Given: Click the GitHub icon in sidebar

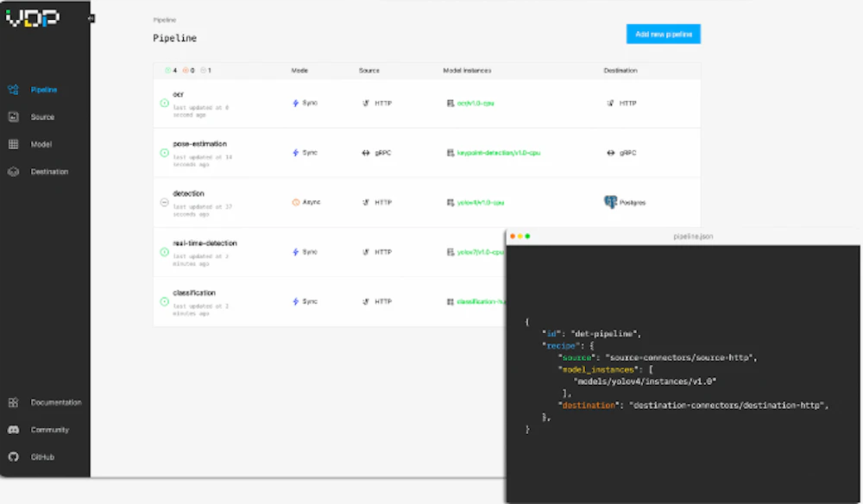Looking at the screenshot, I should click(x=13, y=457).
